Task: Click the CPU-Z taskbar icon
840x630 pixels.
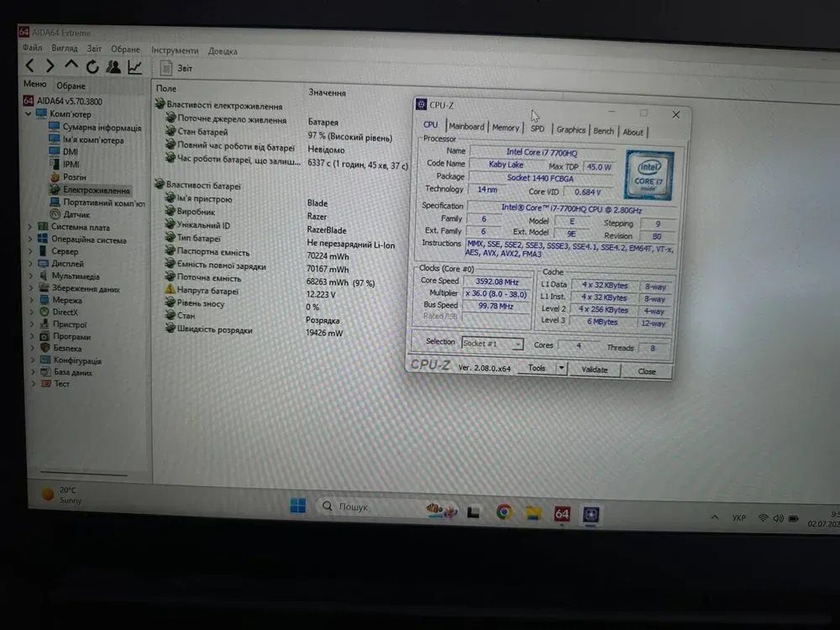Action: pyautogui.click(x=591, y=514)
